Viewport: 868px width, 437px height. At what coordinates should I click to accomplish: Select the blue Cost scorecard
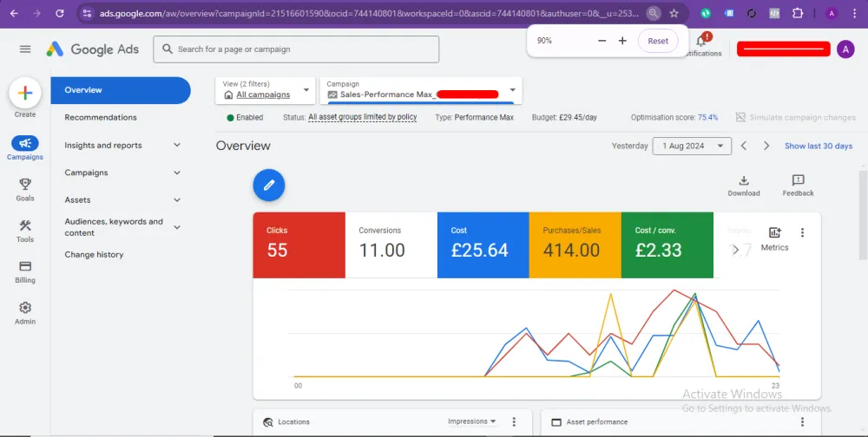483,245
